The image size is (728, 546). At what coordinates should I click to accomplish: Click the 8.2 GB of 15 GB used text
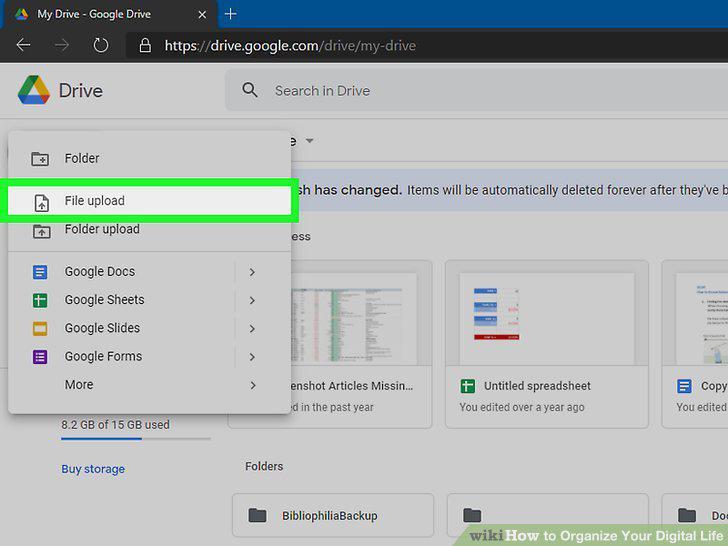point(115,424)
